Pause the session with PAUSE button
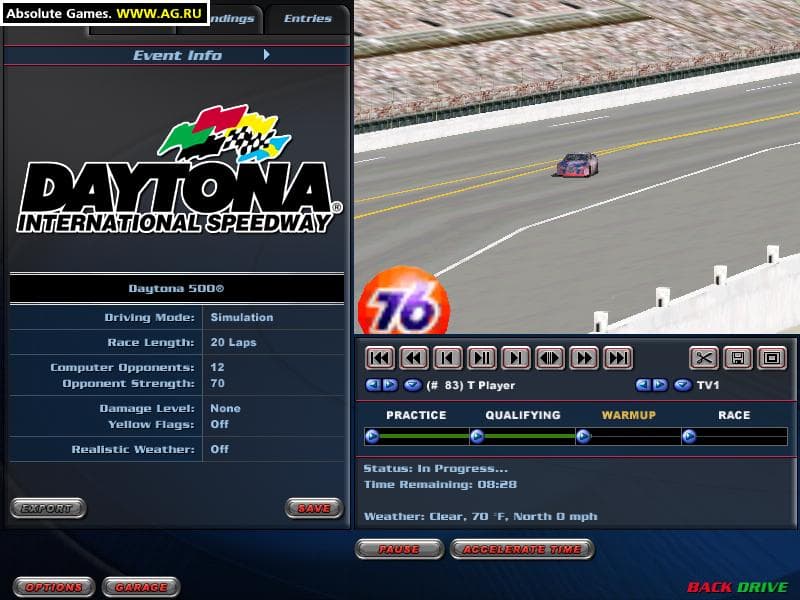Image resolution: width=800 pixels, height=600 pixels. pos(399,549)
